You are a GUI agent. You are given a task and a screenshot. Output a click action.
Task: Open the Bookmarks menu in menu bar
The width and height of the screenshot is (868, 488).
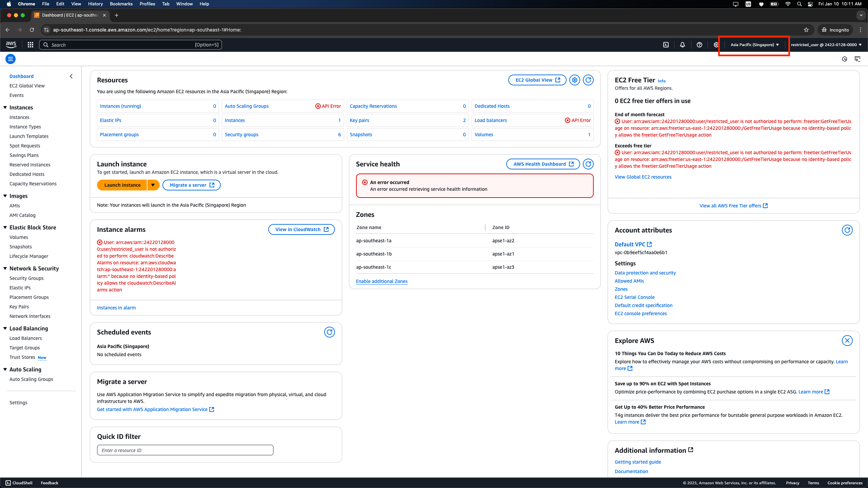(x=121, y=4)
